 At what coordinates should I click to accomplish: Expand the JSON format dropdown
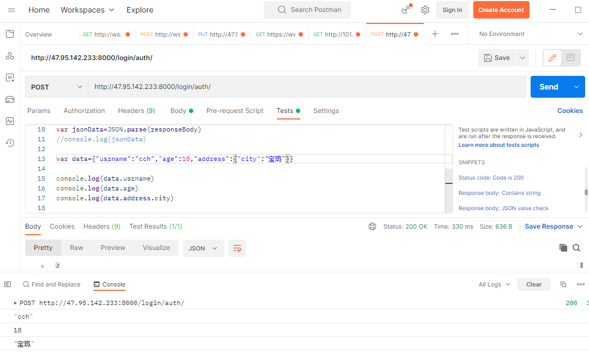pyautogui.click(x=203, y=248)
